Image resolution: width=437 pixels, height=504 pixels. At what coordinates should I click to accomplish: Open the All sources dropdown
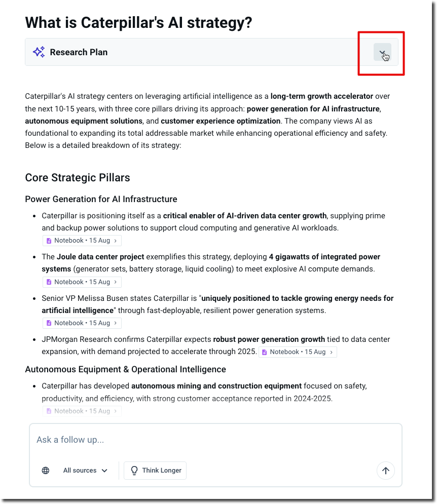[x=85, y=471]
